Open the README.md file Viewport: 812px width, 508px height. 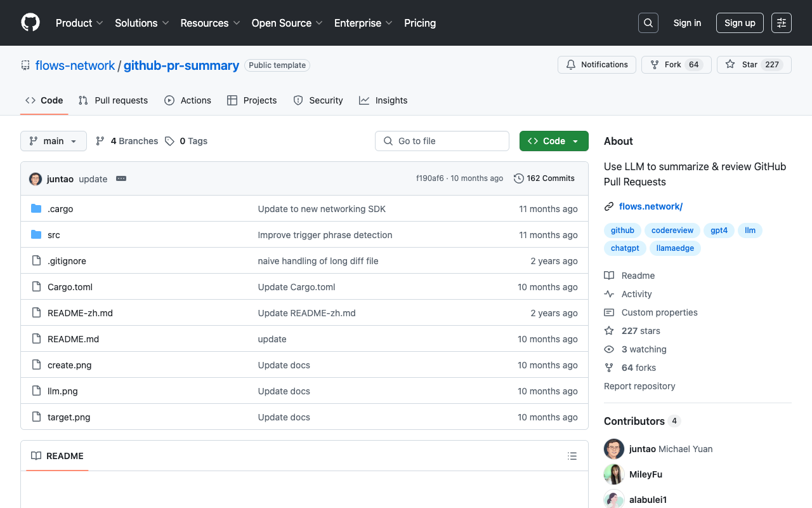click(x=74, y=339)
